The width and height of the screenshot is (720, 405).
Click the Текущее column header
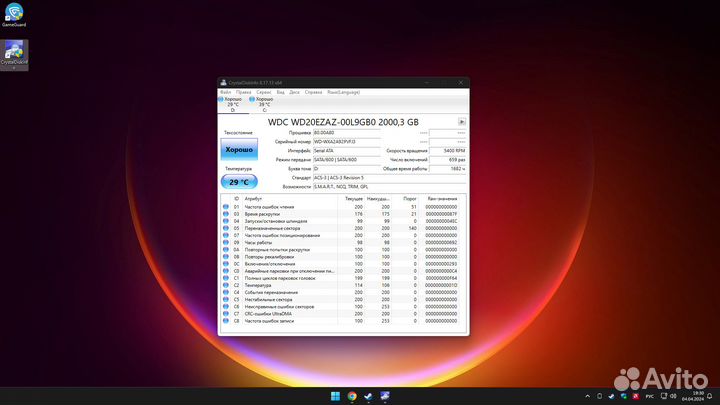coord(353,199)
